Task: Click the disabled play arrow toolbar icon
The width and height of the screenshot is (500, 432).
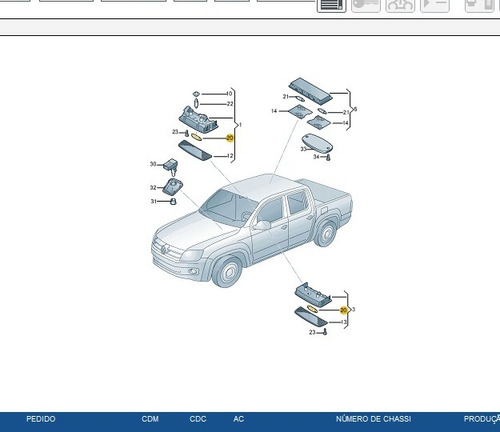Action: [435, 6]
